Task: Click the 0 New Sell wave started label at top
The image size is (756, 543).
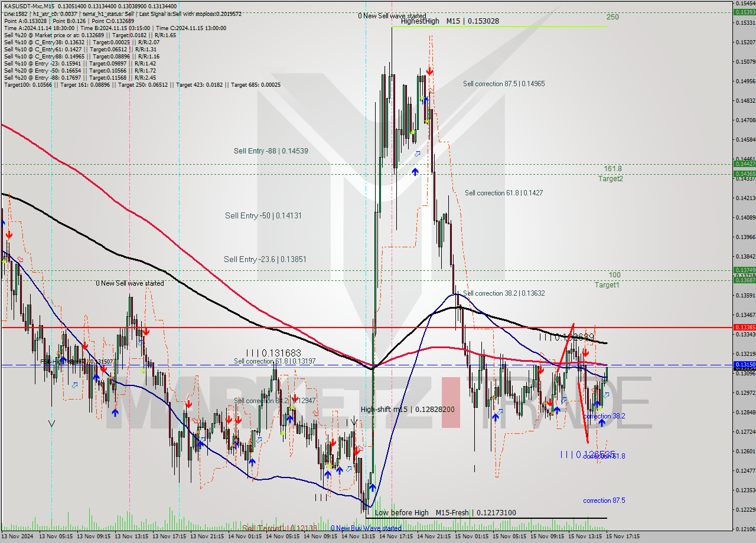Action: click(x=392, y=16)
